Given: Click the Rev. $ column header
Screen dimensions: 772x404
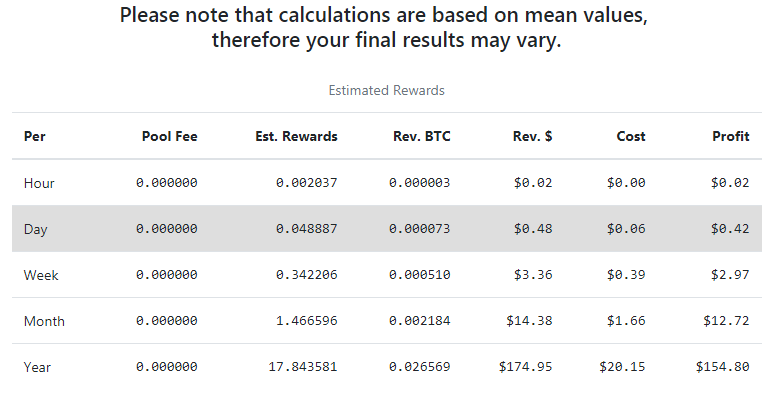Looking at the screenshot, I should tap(533, 136).
